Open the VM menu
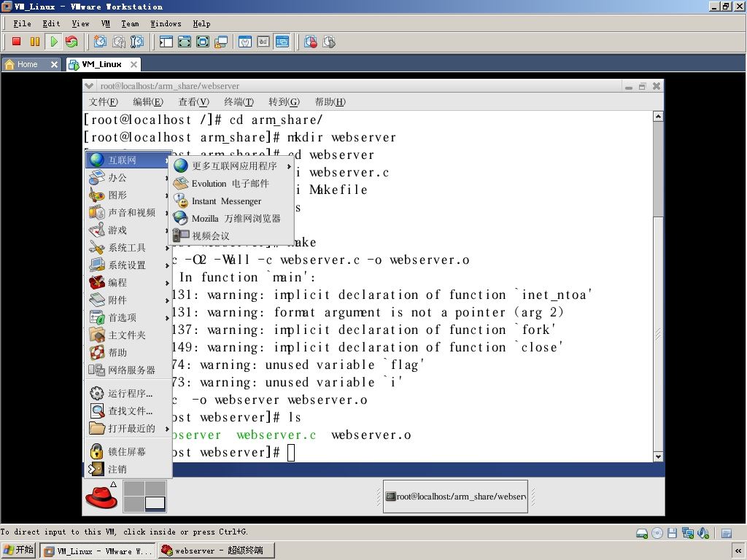Screen dimensions: 747x560 (x=106, y=23)
